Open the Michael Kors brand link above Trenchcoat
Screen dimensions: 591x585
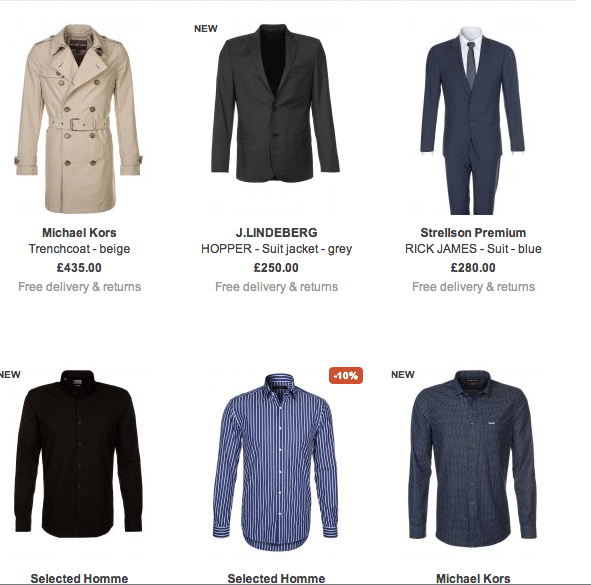79,233
